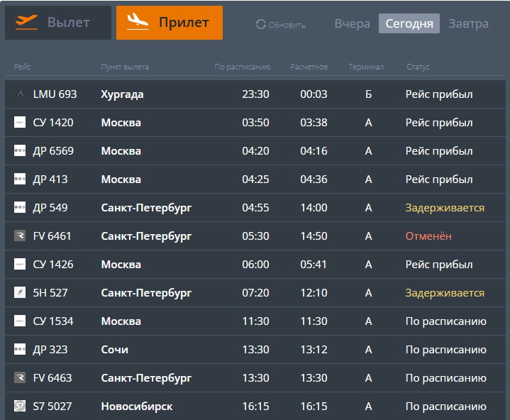Select flight number ДР 413
This screenshot has height=420, width=510.
pyautogui.click(x=50, y=179)
